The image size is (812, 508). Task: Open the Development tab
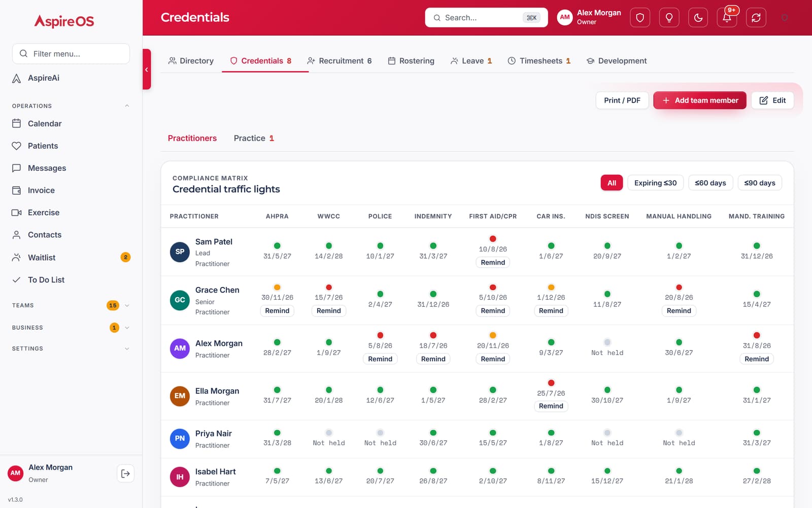coord(617,61)
